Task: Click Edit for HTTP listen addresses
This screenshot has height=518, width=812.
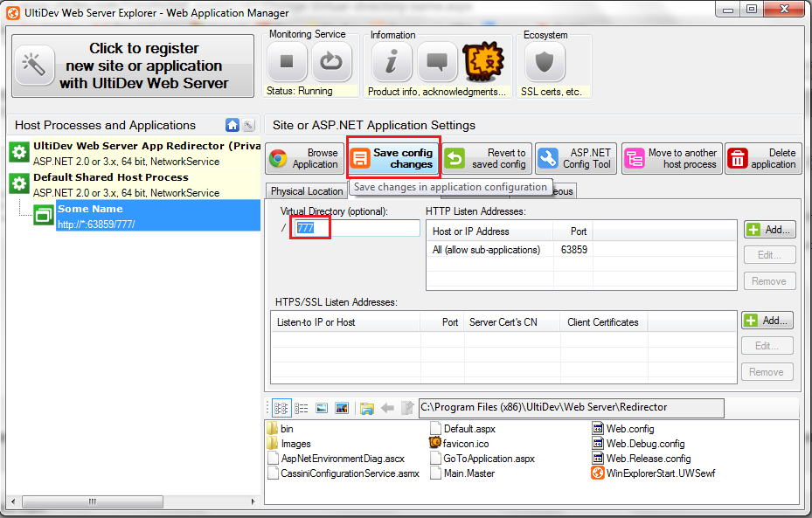Action: (x=769, y=255)
